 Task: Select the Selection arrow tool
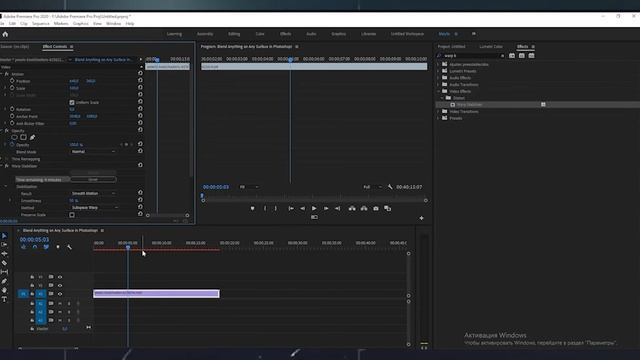pyautogui.click(x=4, y=236)
